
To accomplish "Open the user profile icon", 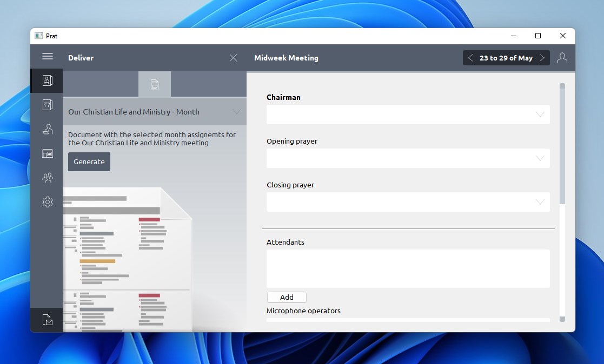I will (x=562, y=58).
